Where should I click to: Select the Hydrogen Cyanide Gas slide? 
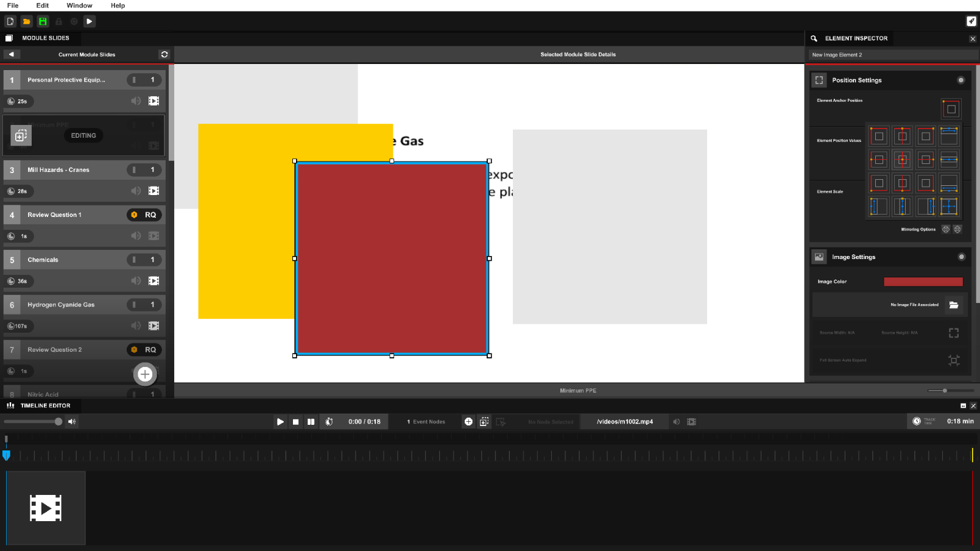click(73, 305)
